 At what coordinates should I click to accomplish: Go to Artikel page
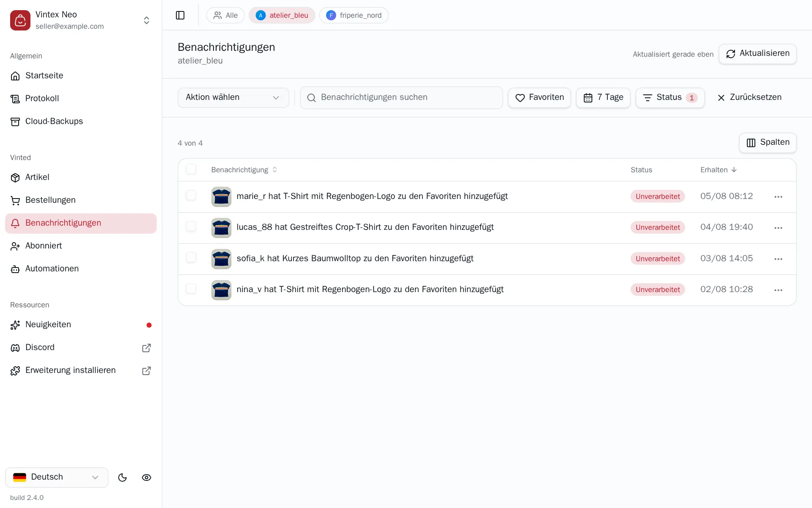81,177
